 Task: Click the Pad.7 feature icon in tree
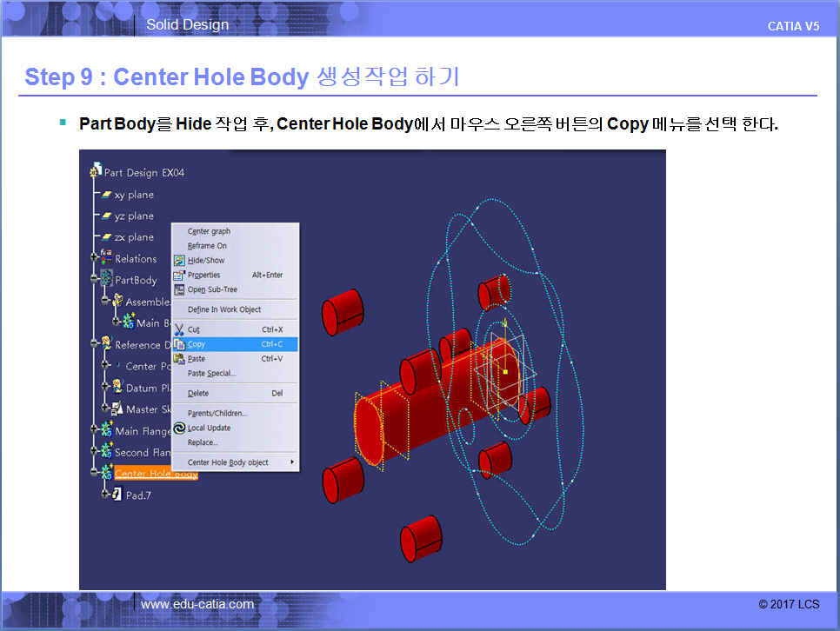coord(117,495)
